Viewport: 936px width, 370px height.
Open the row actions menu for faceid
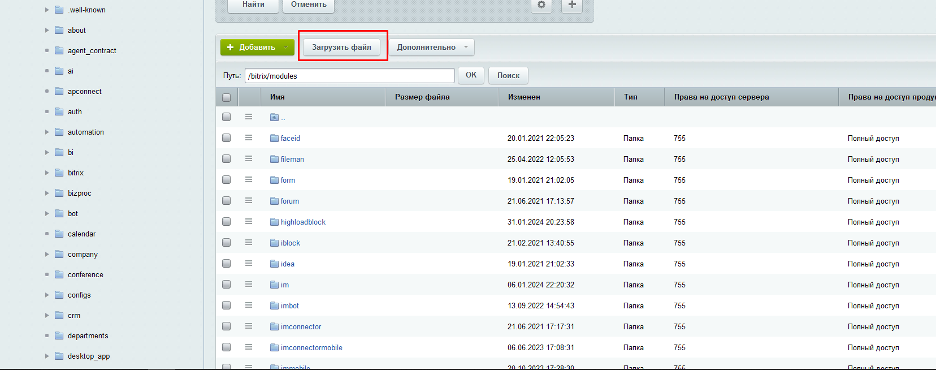pos(248,138)
